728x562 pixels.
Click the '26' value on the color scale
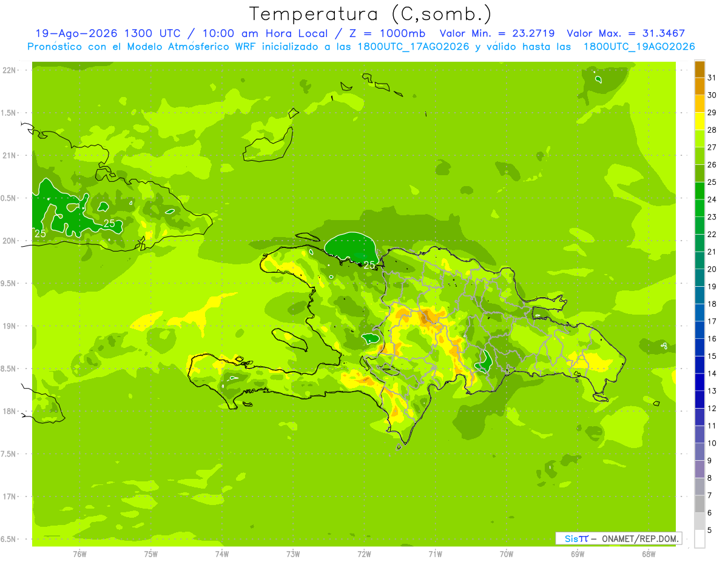click(x=712, y=164)
